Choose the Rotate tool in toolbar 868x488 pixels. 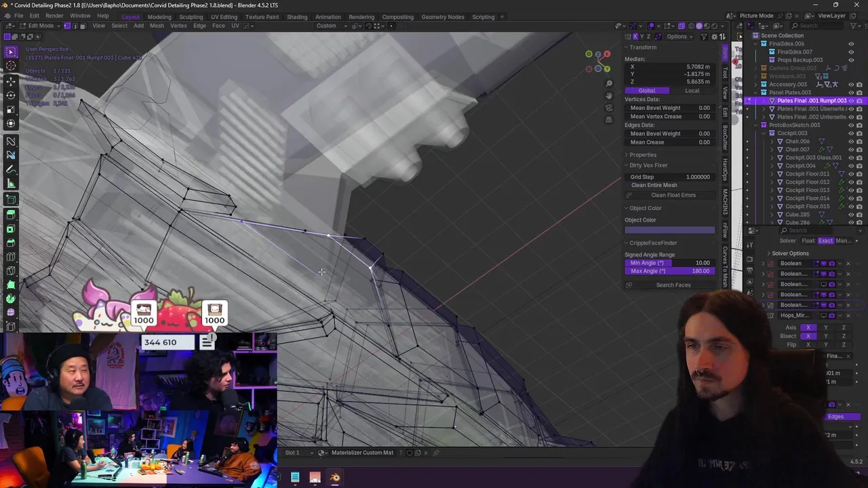click(11, 95)
